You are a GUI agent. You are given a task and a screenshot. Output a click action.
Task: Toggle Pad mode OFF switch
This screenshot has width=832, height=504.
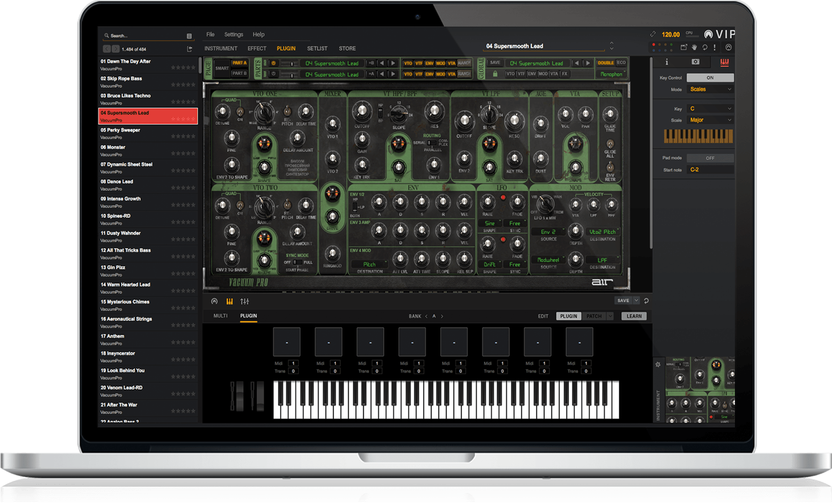(710, 158)
